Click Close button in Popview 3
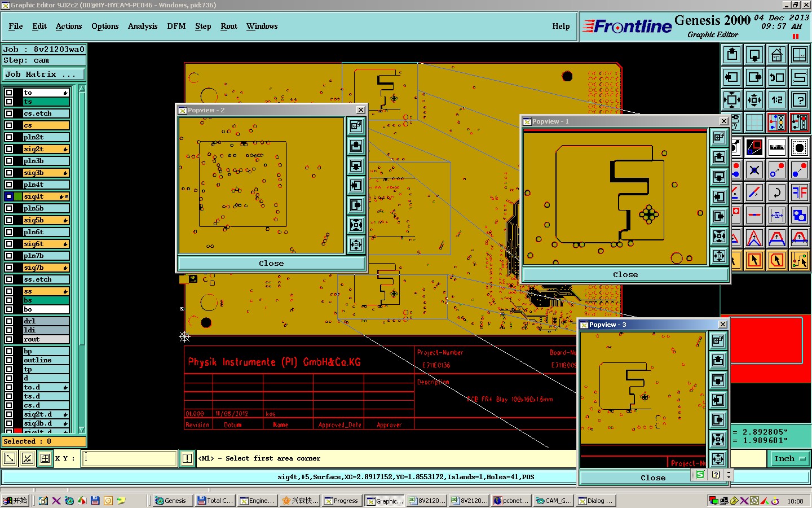812x508 pixels. click(x=653, y=478)
